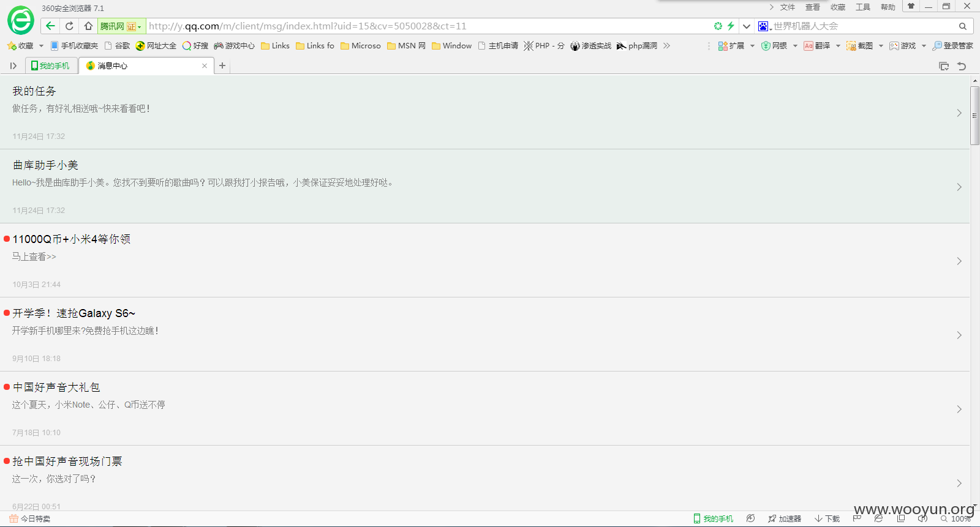Restore closed tab with undo arrow icon
980x527 pixels.
click(x=962, y=66)
